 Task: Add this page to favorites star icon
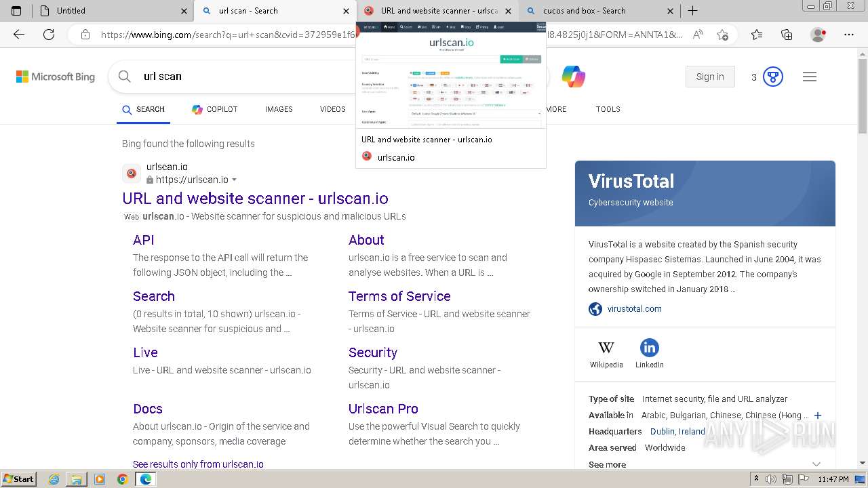tap(722, 35)
